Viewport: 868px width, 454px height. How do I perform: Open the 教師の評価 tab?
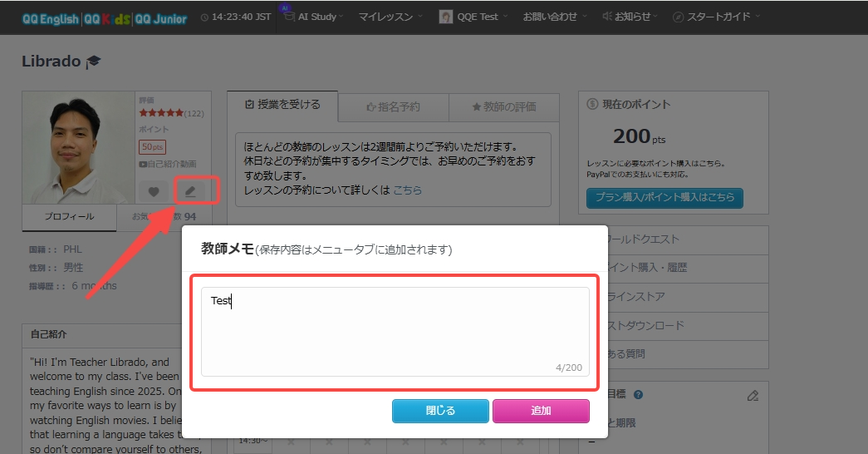[503, 107]
